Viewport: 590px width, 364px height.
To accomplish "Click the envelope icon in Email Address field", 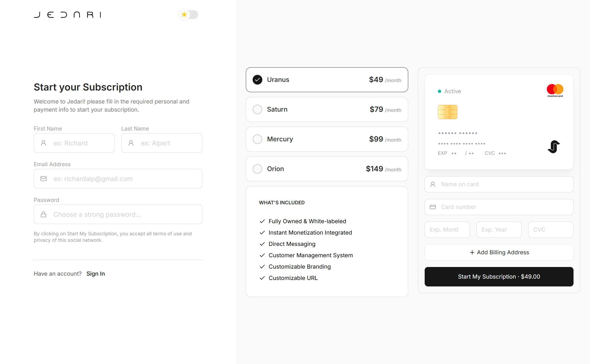I will (x=43, y=179).
